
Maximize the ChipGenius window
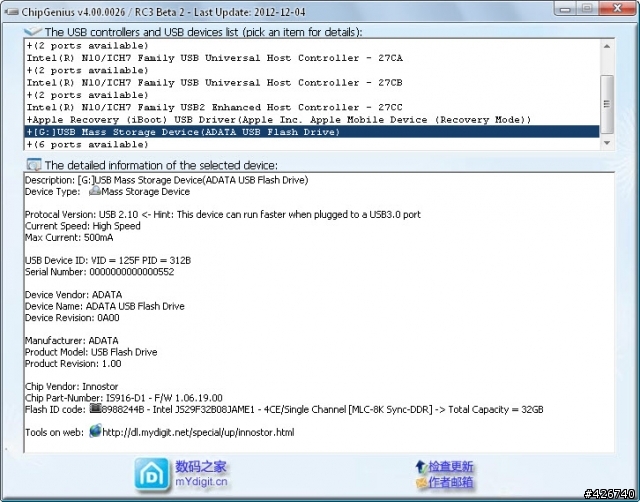pos(587,8)
